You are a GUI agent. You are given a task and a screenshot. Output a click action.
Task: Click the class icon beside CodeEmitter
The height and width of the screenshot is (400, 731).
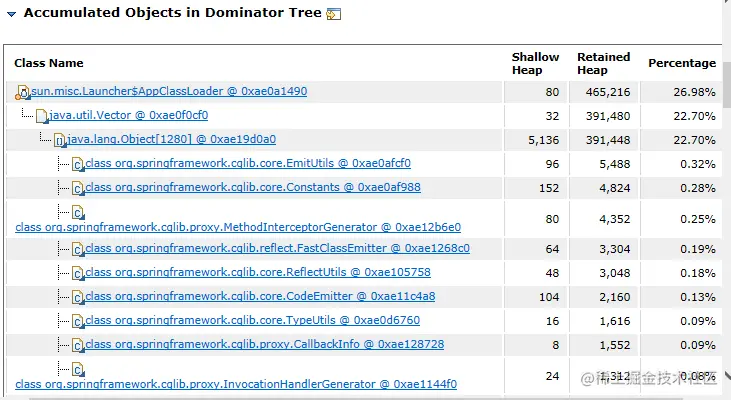click(x=78, y=297)
